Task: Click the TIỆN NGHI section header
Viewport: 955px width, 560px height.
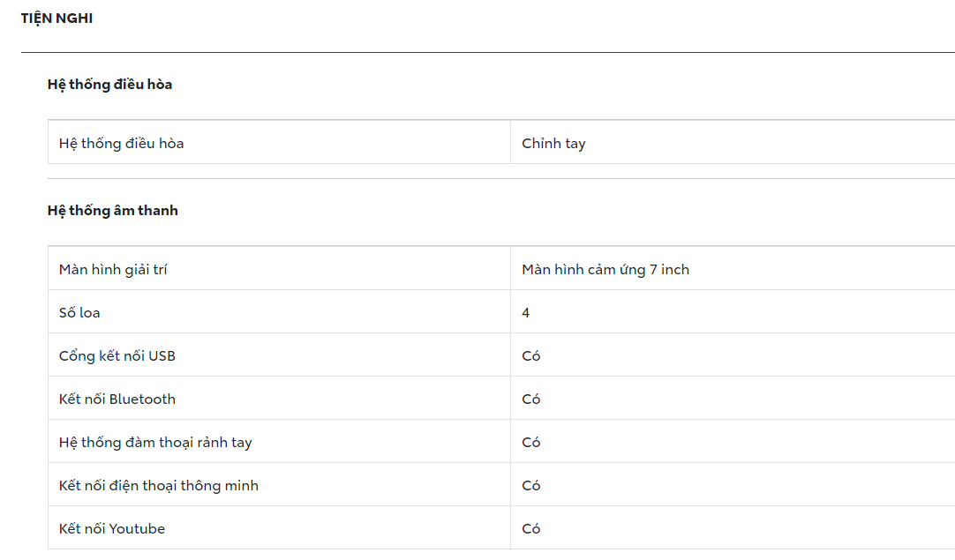Action: 56,19
